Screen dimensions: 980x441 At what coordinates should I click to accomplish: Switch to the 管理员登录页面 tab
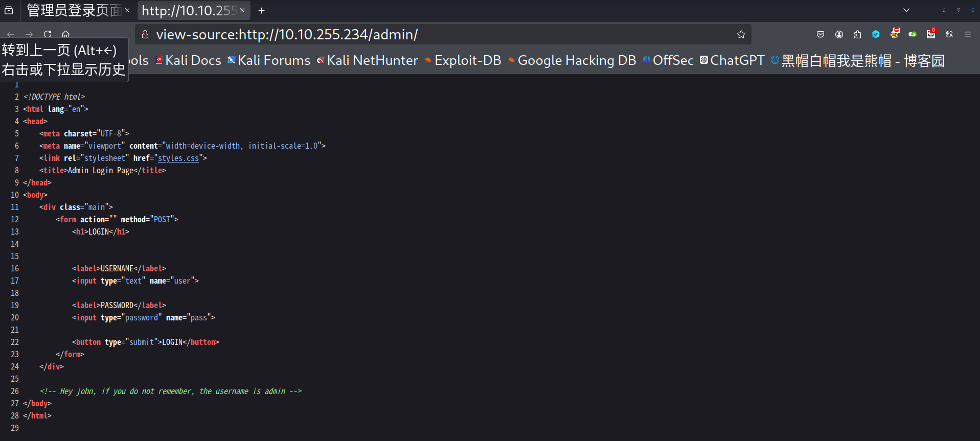point(73,10)
